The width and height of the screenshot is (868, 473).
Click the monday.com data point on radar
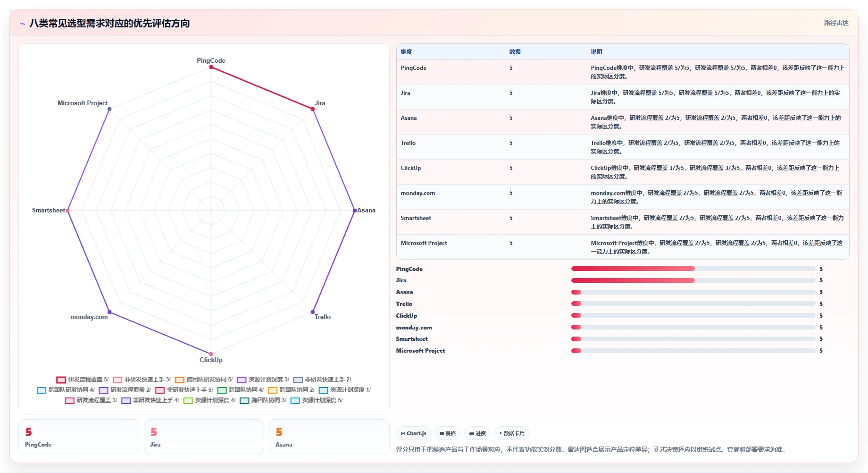109,312
